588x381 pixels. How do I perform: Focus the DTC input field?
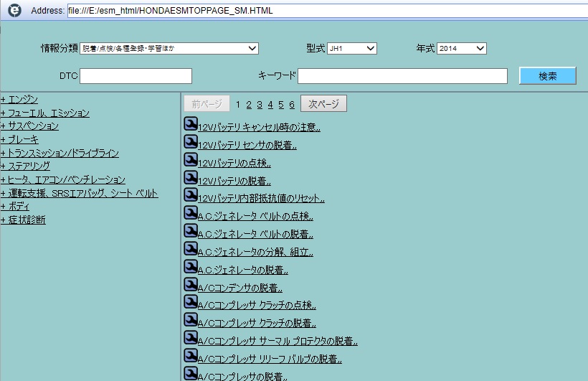coord(136,76)
